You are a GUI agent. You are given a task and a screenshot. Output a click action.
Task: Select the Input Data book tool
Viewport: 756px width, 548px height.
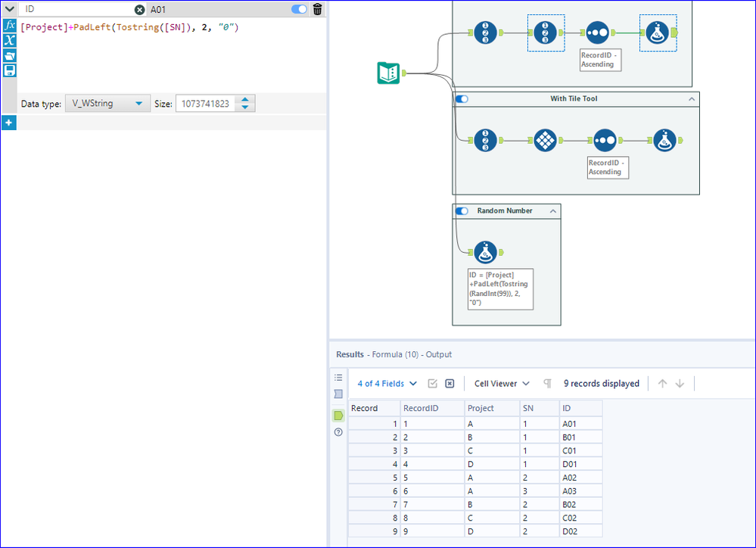tap(389, 73)
